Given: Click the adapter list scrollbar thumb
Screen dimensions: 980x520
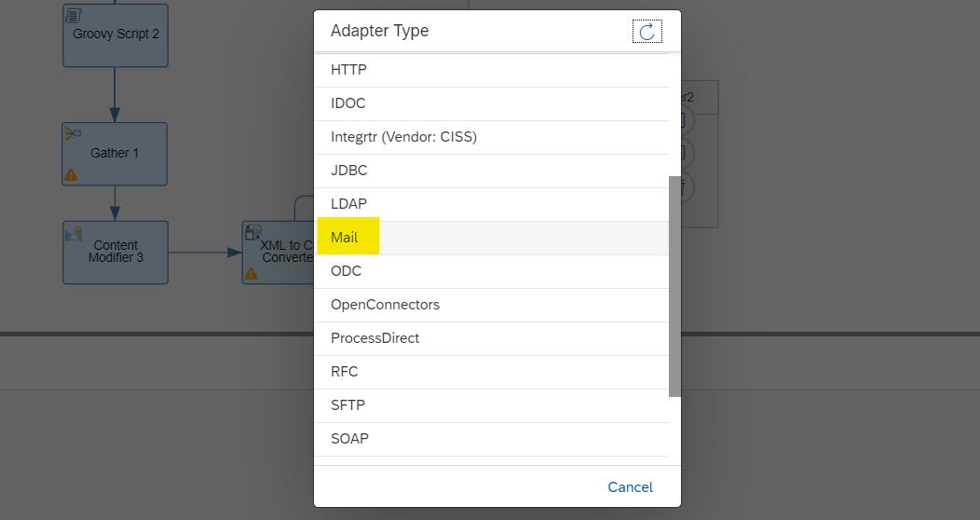Looking at the screenshot, I should click(x=674, y=286).
